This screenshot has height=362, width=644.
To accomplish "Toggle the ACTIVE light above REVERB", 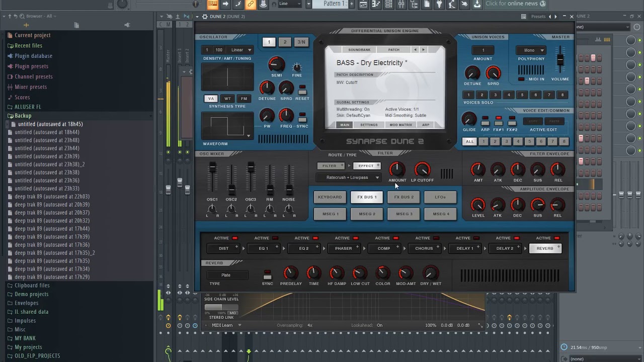I will 557,238.
